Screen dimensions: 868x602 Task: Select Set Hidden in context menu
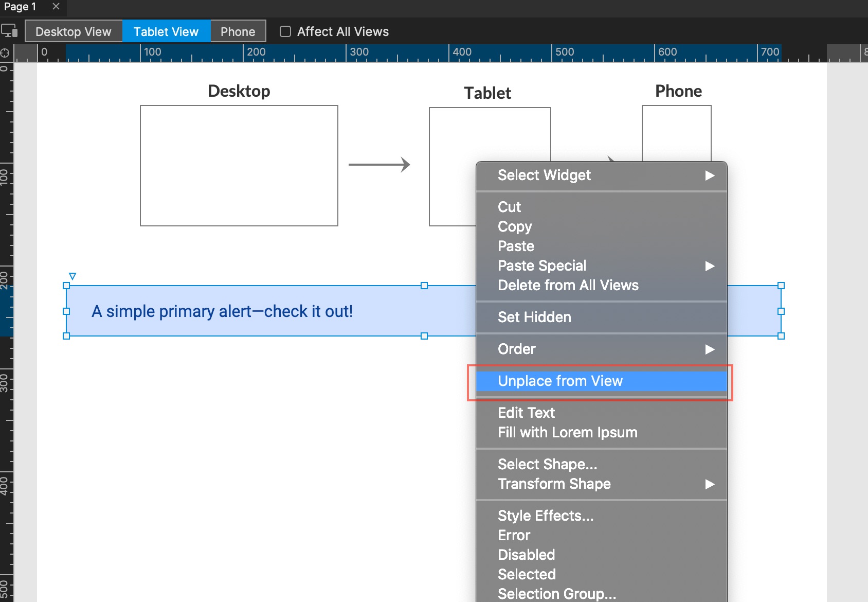click(x=534, y=317)
